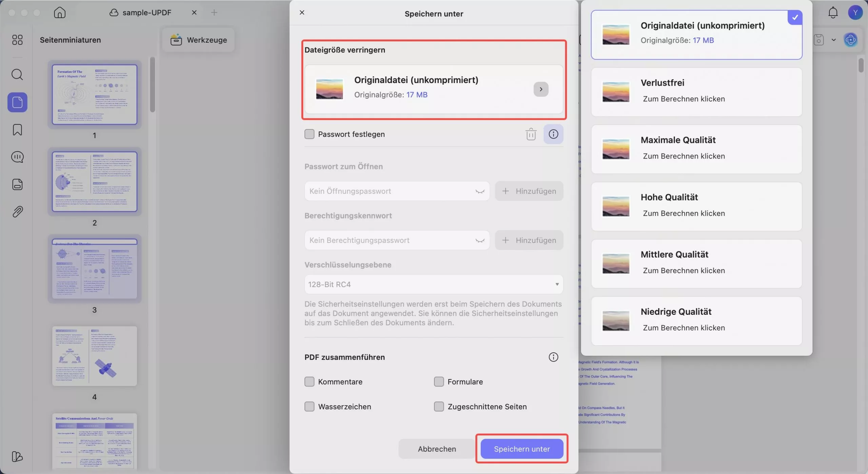Open a new tab with the plus button
The image size is (868, 474).
pyautogui.click(x=214, y=12)
